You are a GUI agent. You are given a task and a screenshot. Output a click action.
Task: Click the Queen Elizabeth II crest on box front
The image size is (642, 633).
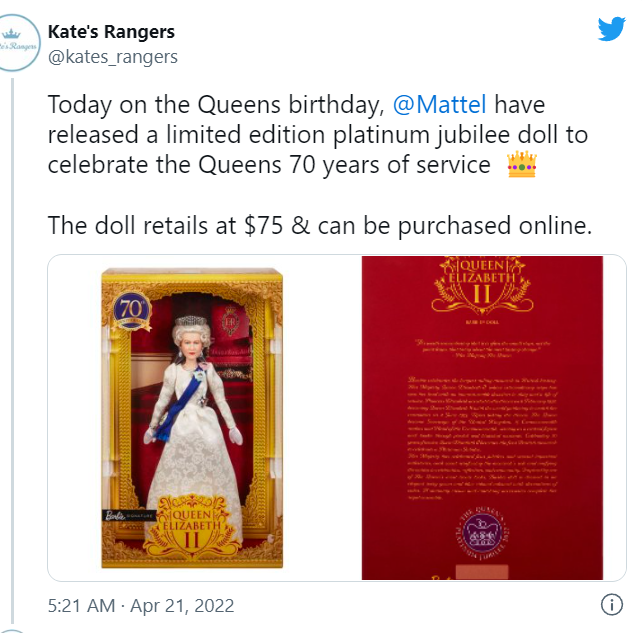coord(192,526)
